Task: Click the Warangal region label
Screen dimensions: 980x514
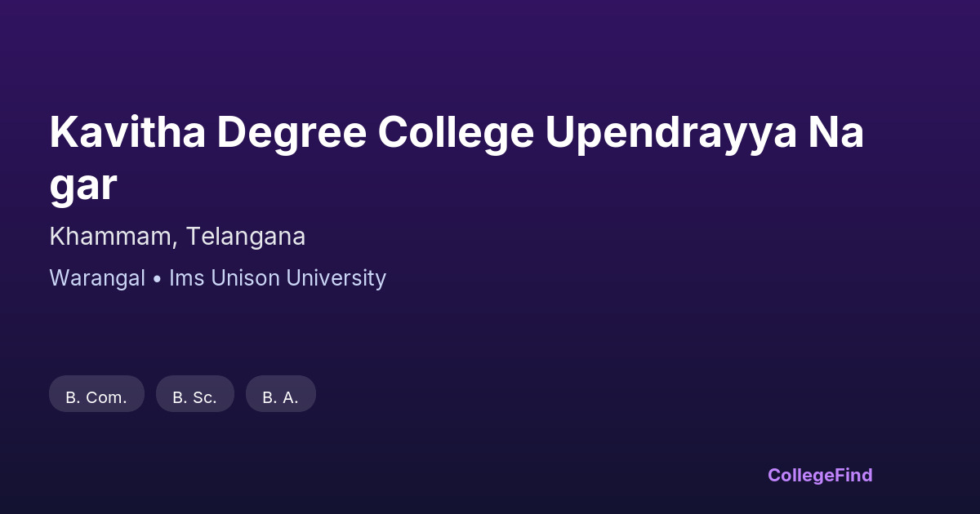Action: pos(97,278)
